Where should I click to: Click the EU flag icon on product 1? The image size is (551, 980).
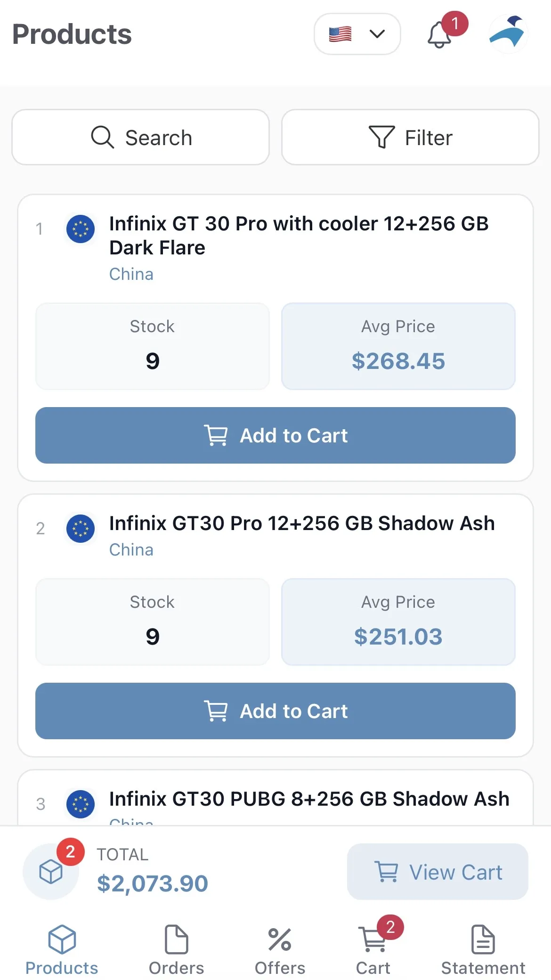coord(81,229)
